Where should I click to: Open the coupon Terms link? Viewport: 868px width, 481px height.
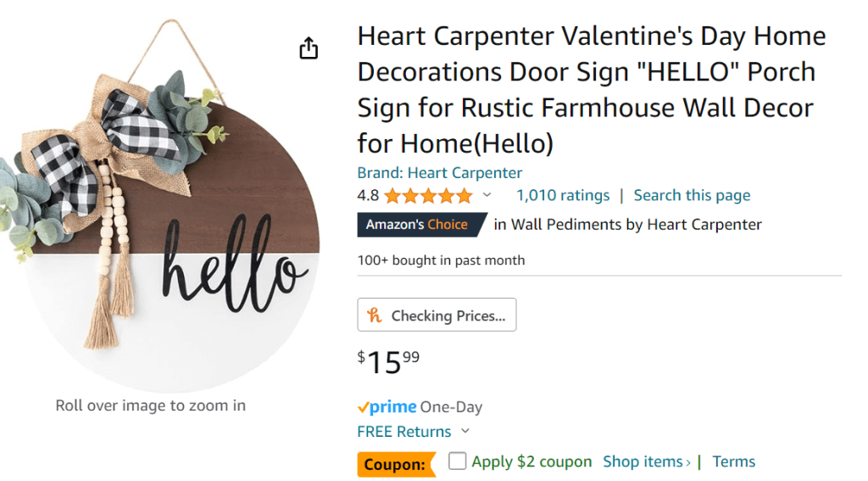click(733, 461)
